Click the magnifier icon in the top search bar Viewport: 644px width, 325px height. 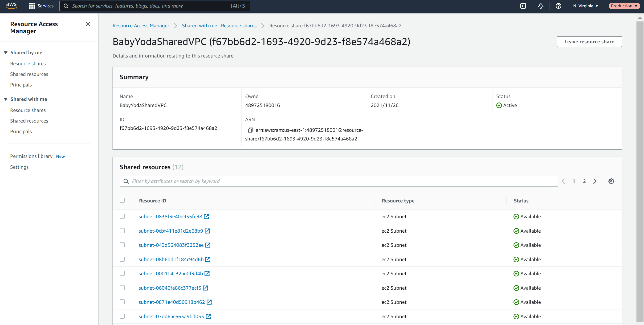(x=66, y=6)
